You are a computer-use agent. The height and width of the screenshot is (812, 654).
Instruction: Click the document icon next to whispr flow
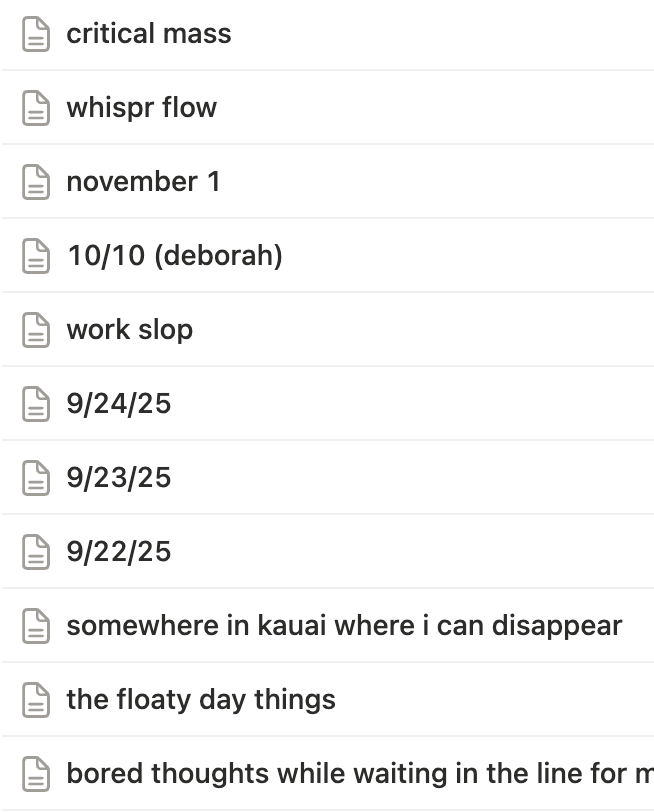pyautogui.click(x=36, y=108)
